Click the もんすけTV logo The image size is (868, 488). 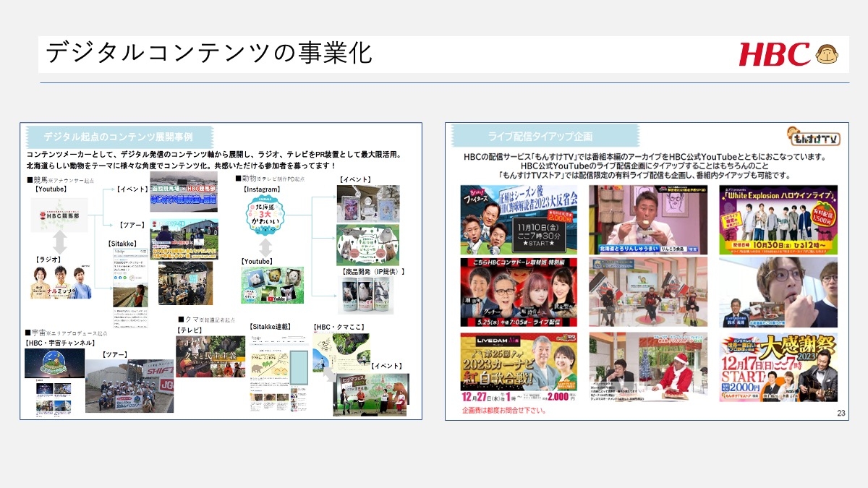[x=812, y=137]
